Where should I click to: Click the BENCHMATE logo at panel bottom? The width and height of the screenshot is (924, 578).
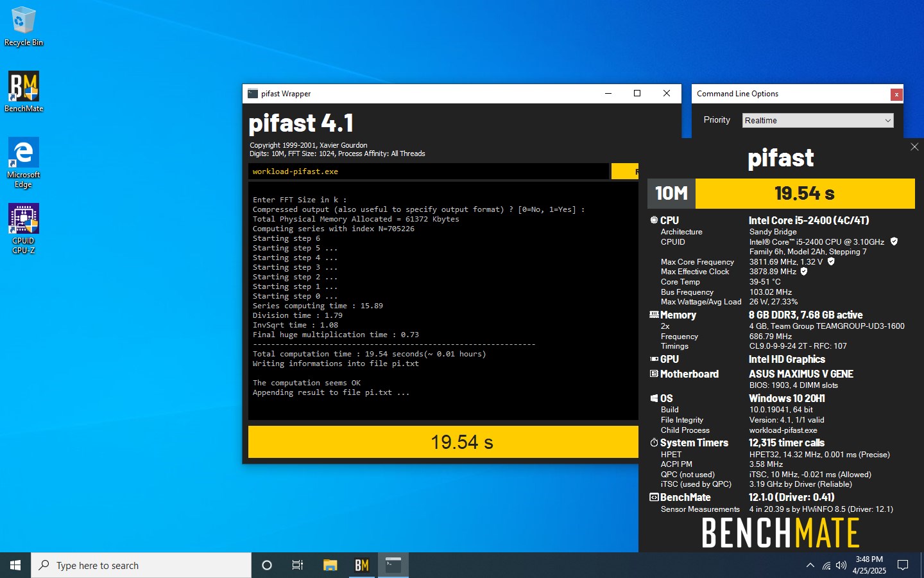pyautogui.click(x=780, y=533)
